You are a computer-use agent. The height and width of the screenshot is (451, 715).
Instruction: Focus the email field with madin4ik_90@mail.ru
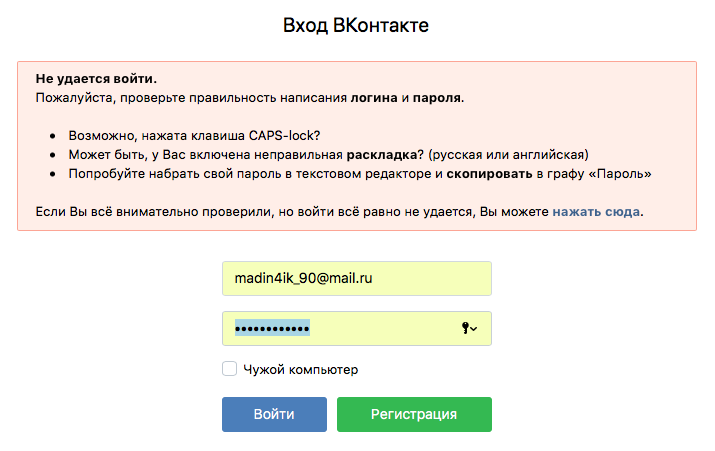coord(356,279)
